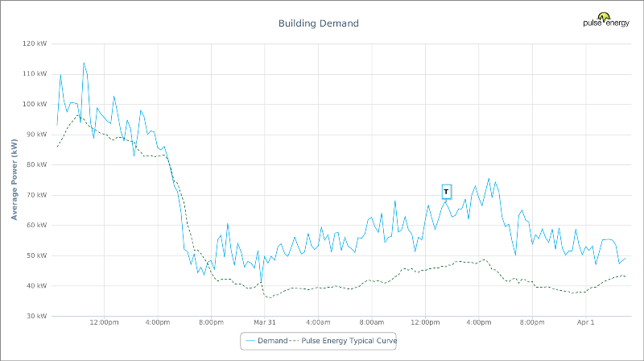Click the T marker on the demand line
644x361 pixels.
coord(447,192)
